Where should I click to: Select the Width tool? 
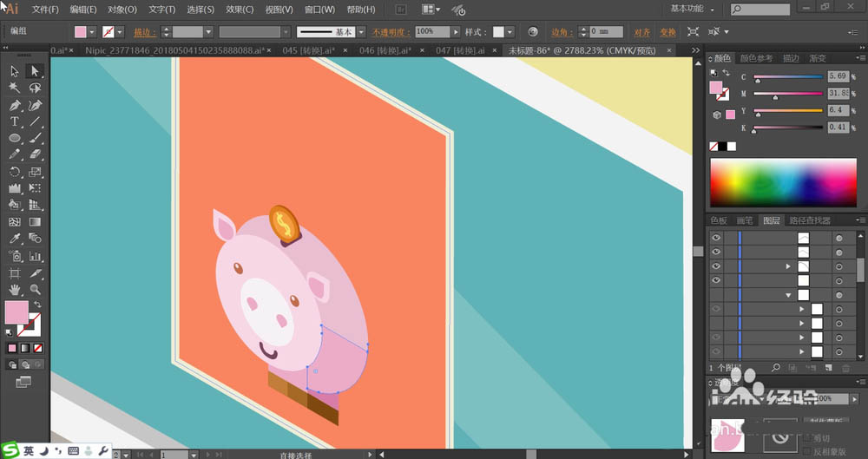click(15, 188)
